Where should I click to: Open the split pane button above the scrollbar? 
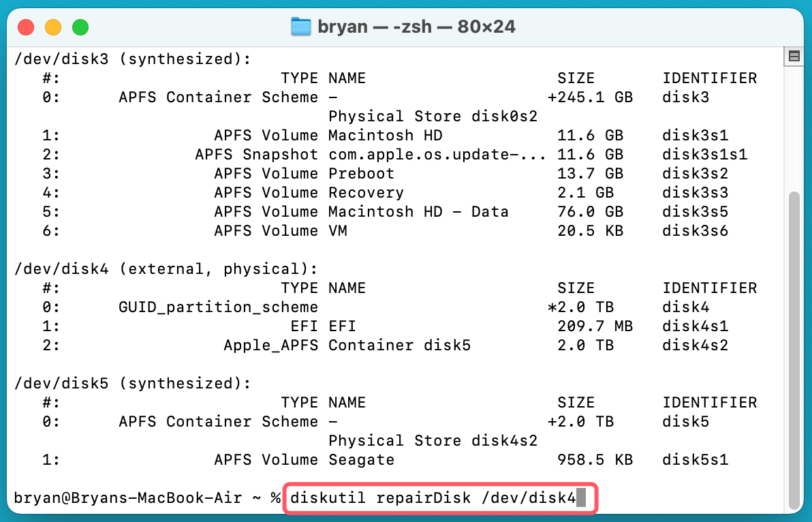(x=794, y=55)
